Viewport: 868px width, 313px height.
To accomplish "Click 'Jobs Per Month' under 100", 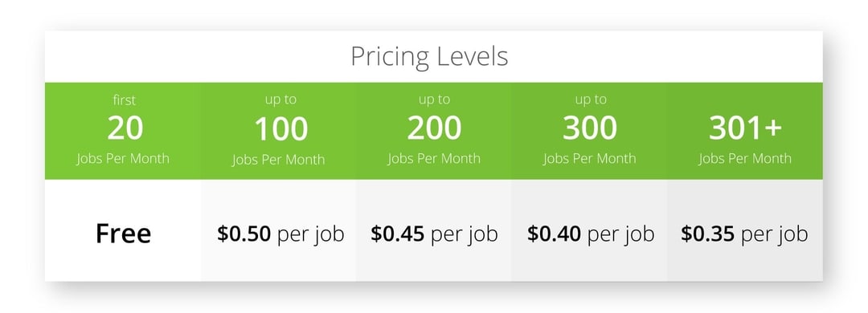I will [x=278, y=161].
